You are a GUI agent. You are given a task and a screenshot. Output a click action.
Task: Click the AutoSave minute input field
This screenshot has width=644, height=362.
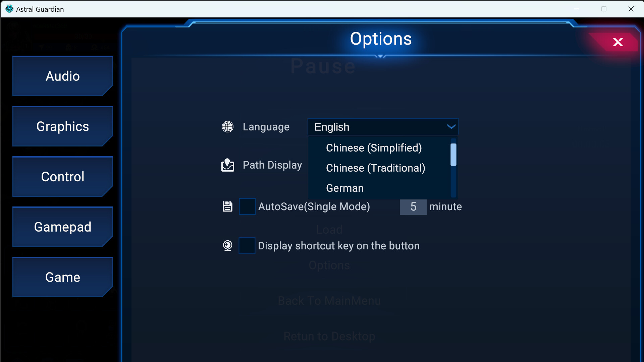pyautogui.click(x=413, y=206)
